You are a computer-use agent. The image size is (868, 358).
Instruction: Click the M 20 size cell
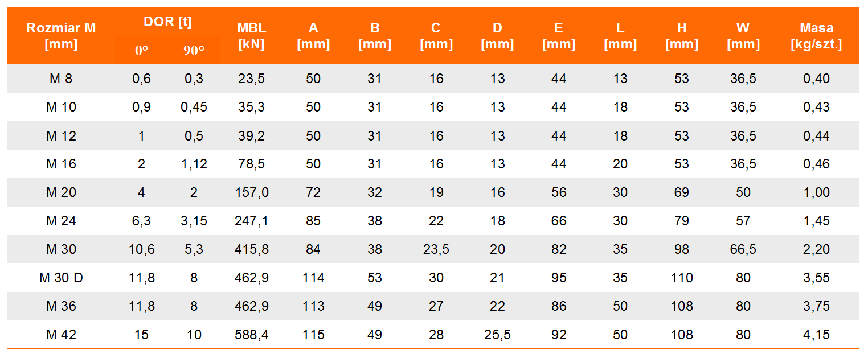click(61, 192)
